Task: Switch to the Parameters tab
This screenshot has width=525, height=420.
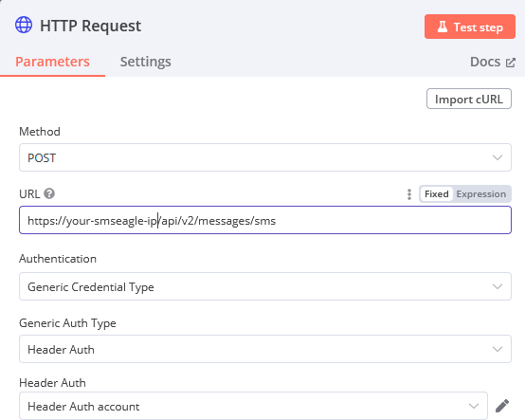Action: pos(52,62)
